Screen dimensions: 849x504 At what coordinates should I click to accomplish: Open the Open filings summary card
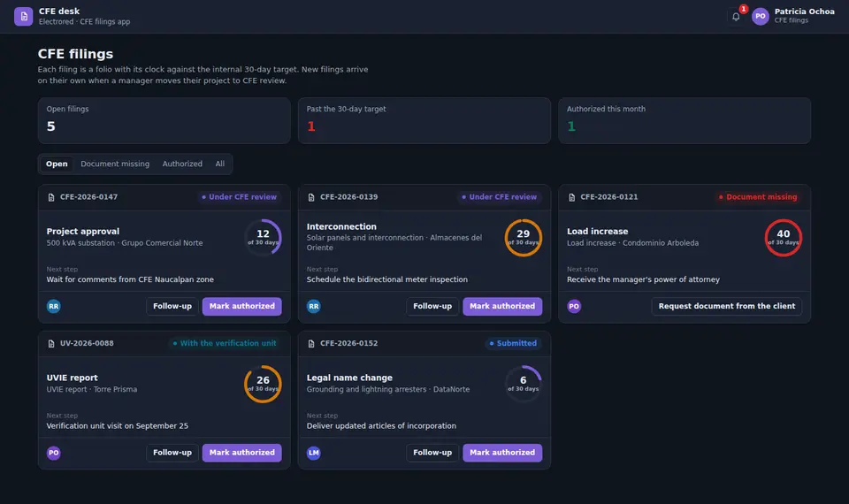point(164,121)
